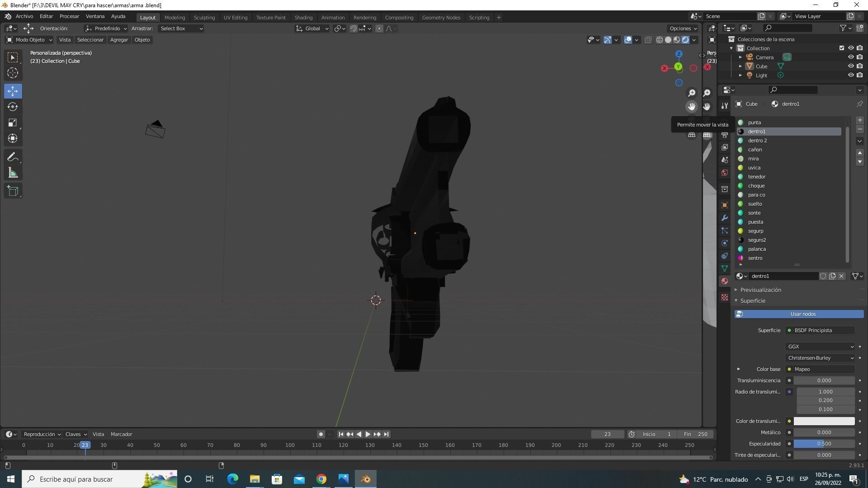Open Modo Objeto mode dropdown
This screenshot has width=868, height=488.
point(29,40)
